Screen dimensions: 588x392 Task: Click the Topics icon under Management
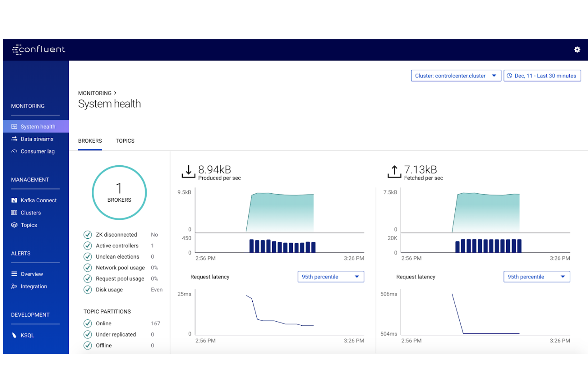(x=14, y=225)
